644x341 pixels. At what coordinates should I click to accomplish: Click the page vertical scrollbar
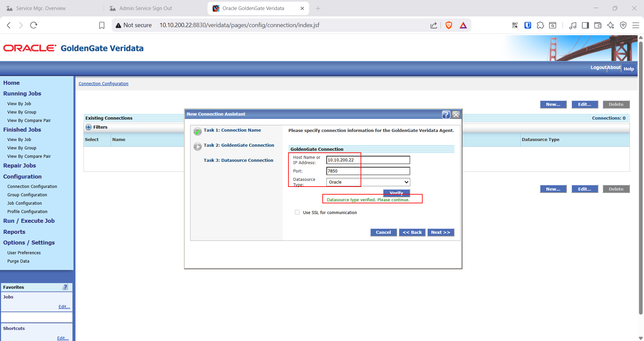(x=641, y=178)
